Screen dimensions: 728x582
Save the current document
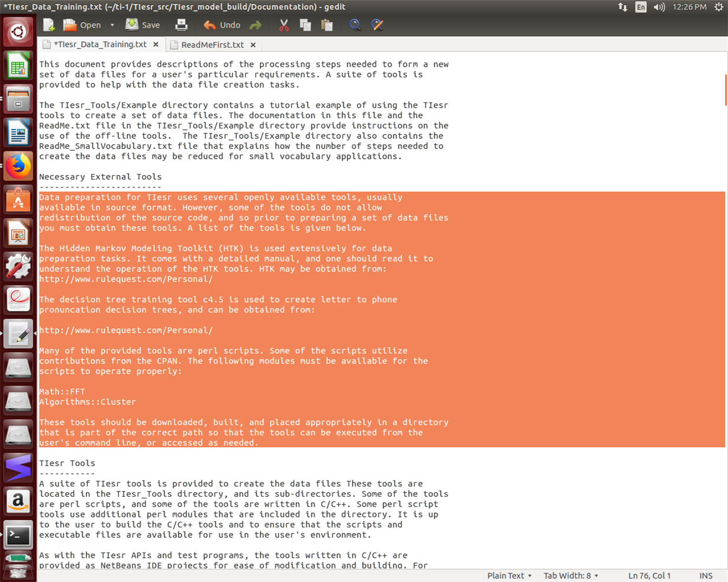pos(143,25)
